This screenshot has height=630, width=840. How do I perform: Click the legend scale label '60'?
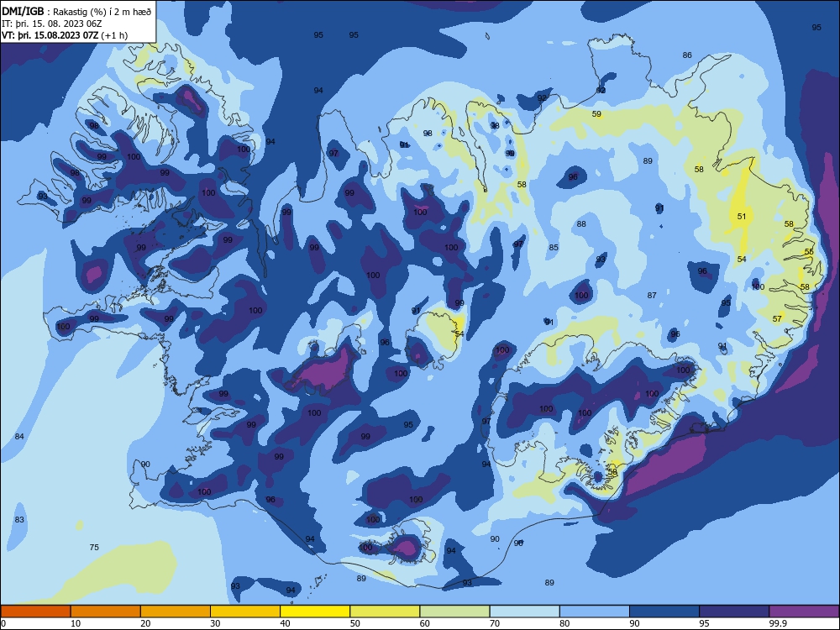425,623
